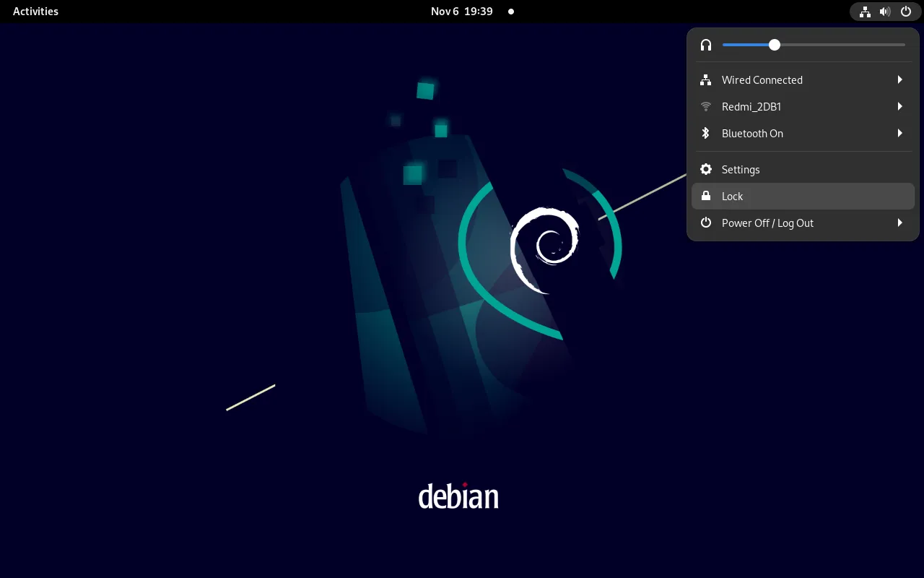Expand the Power Off / Log Out arrow
The image size is (924, 578).
pyautogui.click(x=899, y=223)
